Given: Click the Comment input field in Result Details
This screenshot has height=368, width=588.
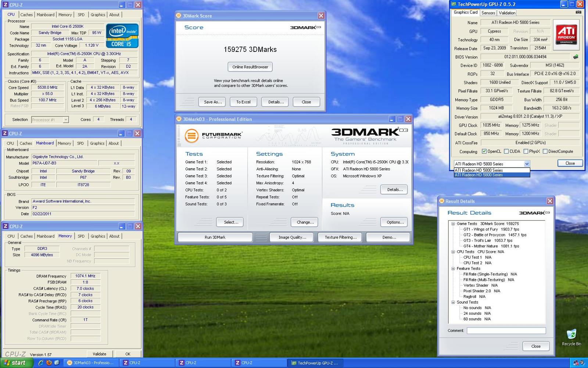Looking at the screenshot, I should tap(506, 330).
